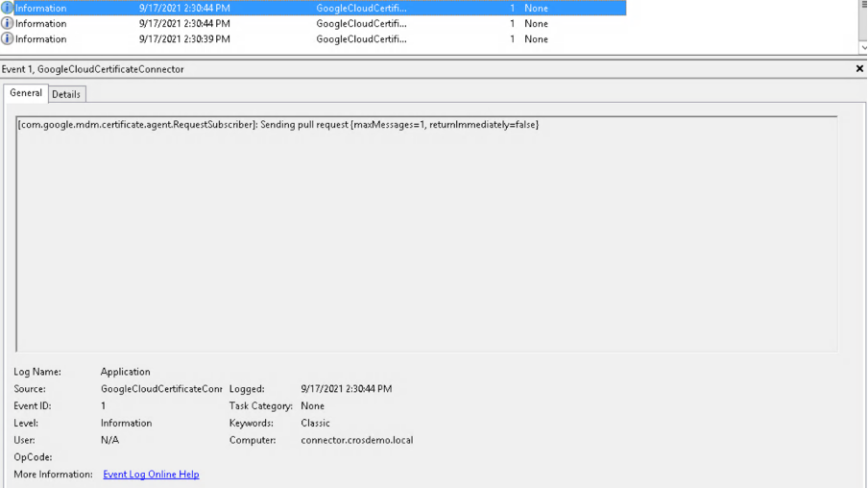The height and width of the screenshot is (488, 868).
Task: Close the Event 1 preview pane
Action: (859, 69)
